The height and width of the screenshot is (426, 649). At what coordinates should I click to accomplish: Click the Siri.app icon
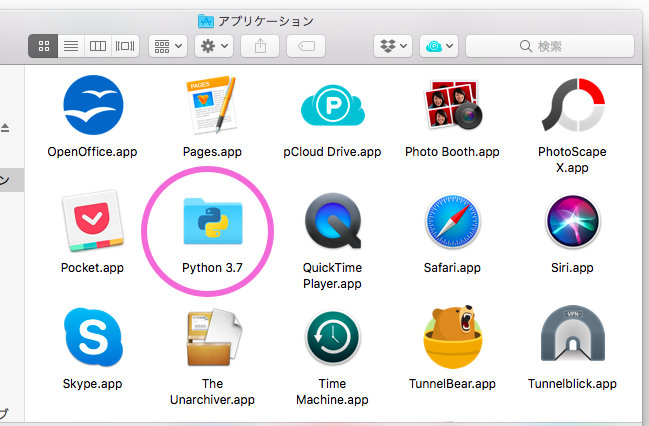tap(573, 221)
